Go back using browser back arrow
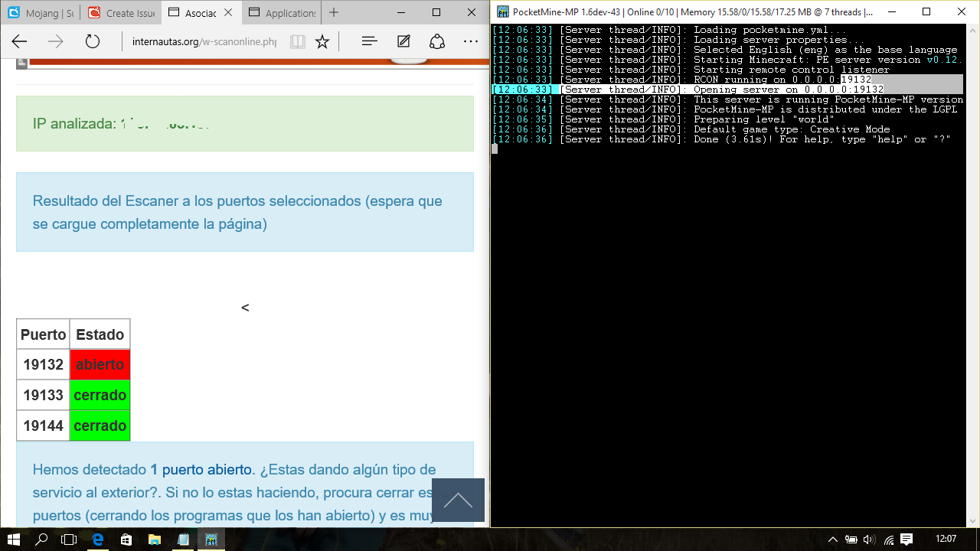 (20, 42)
